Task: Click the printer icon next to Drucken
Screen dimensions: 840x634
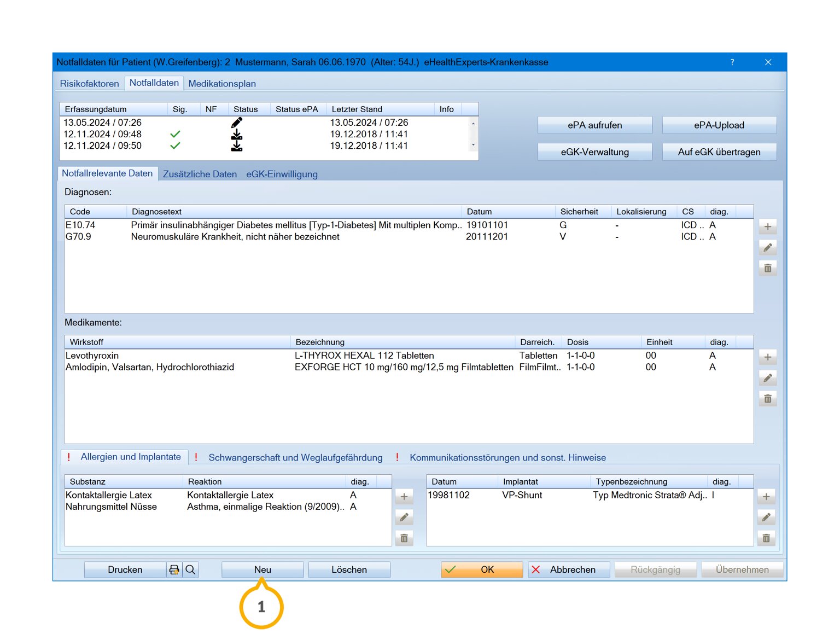Action: pyautogui.click(x=174, y=569)
